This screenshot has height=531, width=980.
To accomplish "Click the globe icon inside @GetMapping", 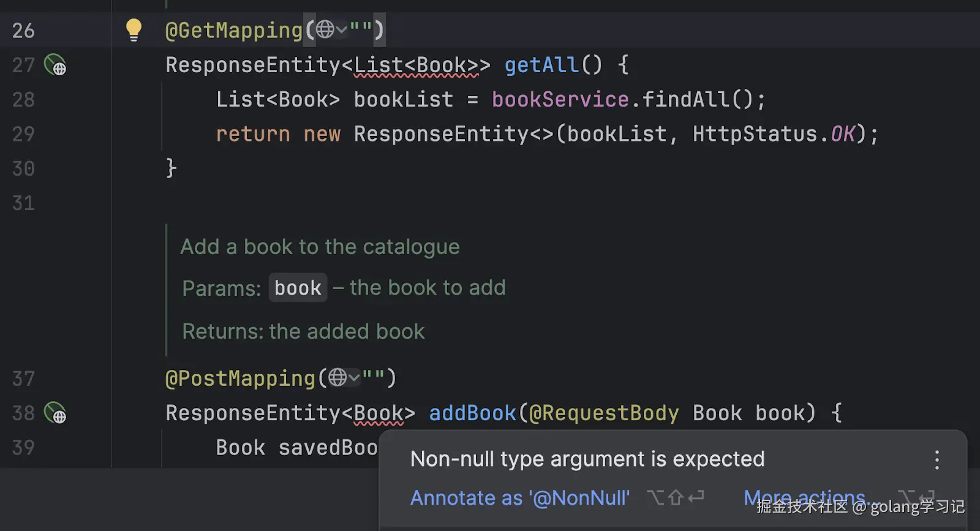I will (x=325, y=29).
